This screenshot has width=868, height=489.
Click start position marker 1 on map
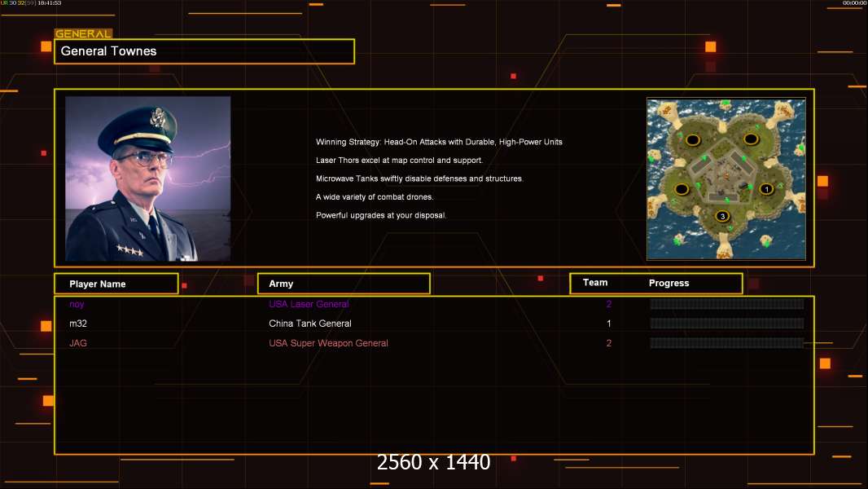pyautogui.click(x=766, y=189)
